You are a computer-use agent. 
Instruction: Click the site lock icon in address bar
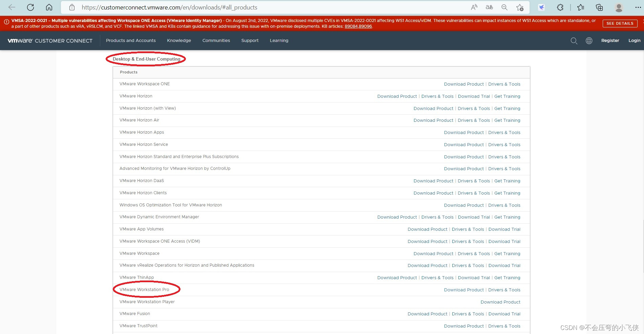[x=72, y=7]
